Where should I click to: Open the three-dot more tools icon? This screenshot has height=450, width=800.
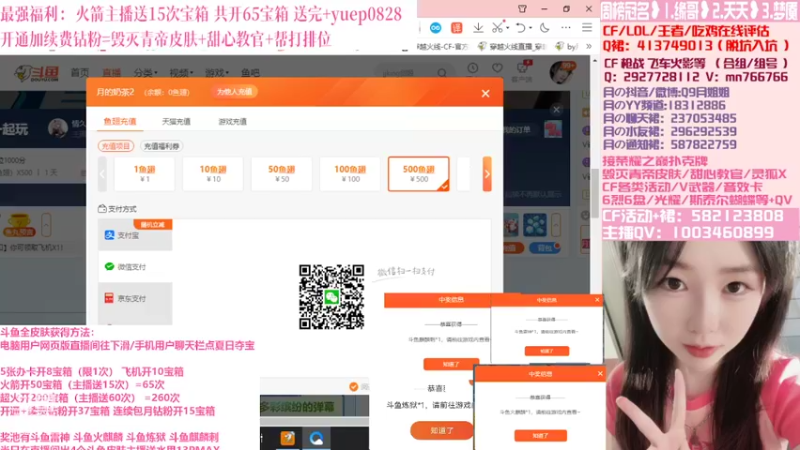[x=566, y=28]
